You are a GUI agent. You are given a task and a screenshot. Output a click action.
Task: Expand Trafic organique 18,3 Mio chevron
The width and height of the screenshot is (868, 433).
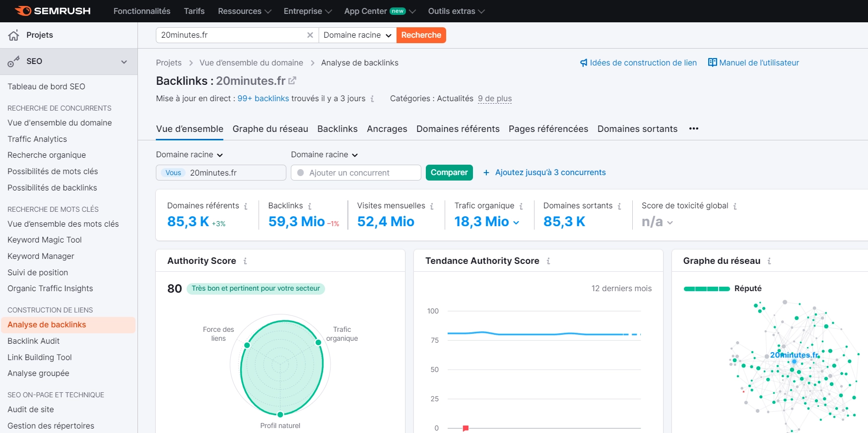pos(516,223)
